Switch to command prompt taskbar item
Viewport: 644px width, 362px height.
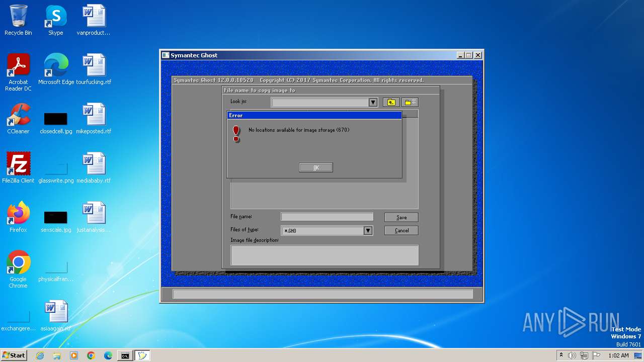pyautogui.click(x=125, y=355)
